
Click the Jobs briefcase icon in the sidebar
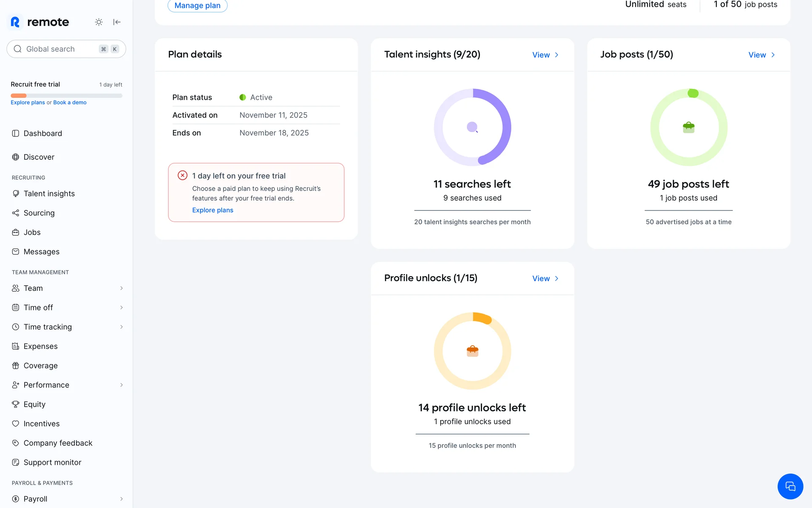click(16, 232)
